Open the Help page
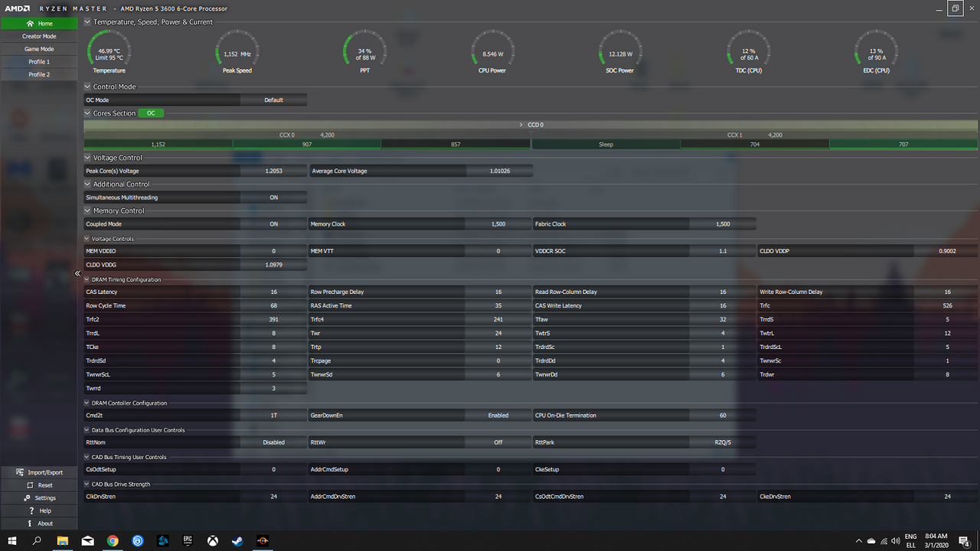The width and height of the screenshot is (980, 551). [x=39, y=510]
